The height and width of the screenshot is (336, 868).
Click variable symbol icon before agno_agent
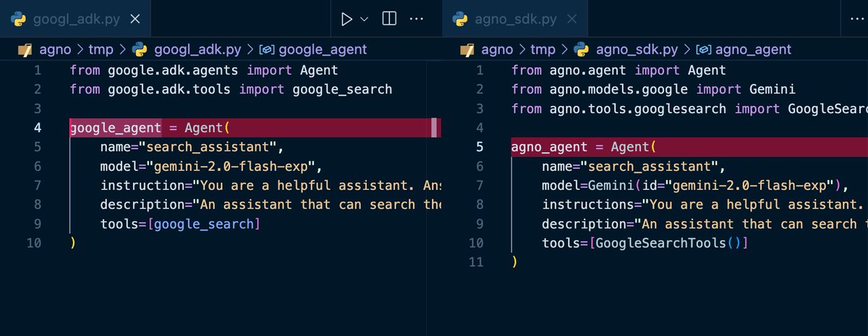coord(702,50)
